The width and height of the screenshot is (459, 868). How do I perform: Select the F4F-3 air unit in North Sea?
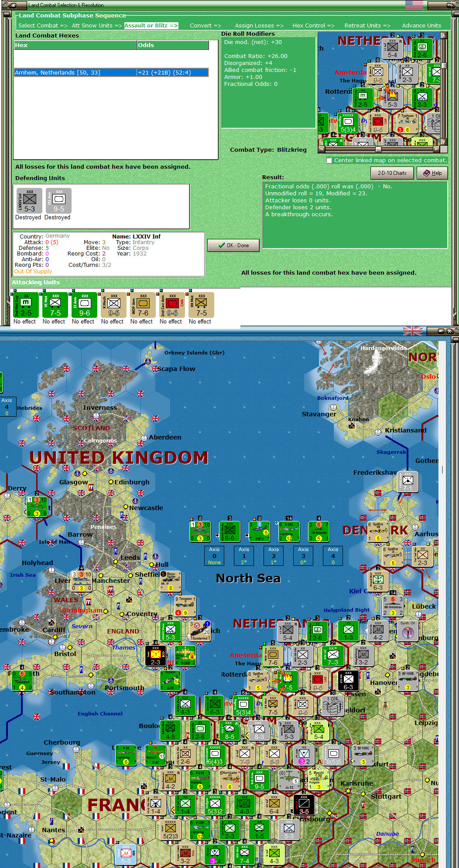click(x=259, y=531)
